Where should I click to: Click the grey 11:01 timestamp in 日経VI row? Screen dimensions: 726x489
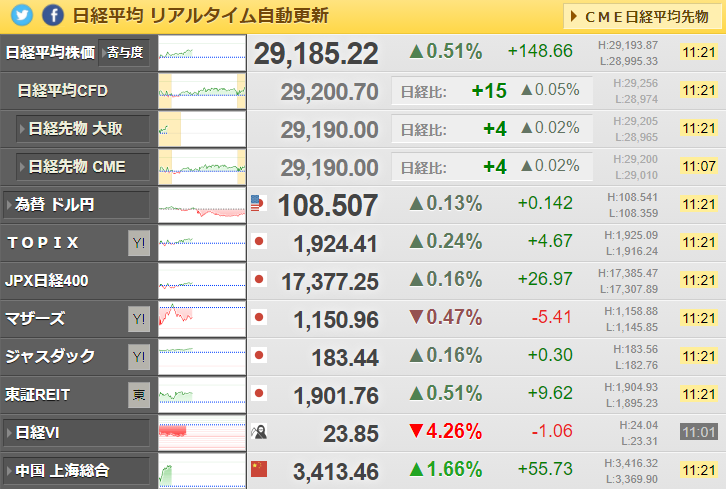point(699,433)
